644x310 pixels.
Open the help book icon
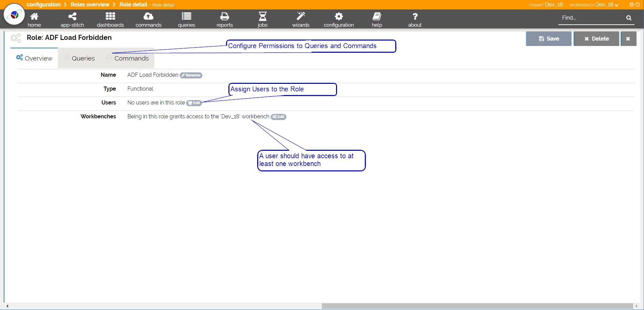coord(377,17)
